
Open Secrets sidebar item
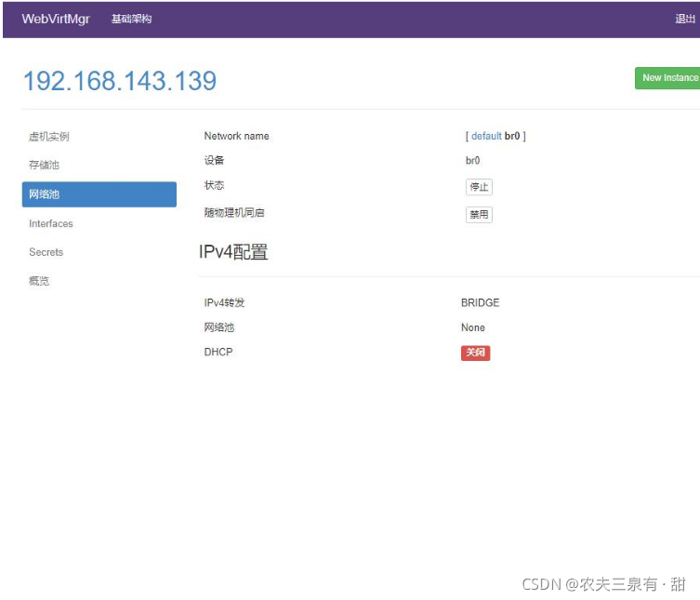click(46, 252)
